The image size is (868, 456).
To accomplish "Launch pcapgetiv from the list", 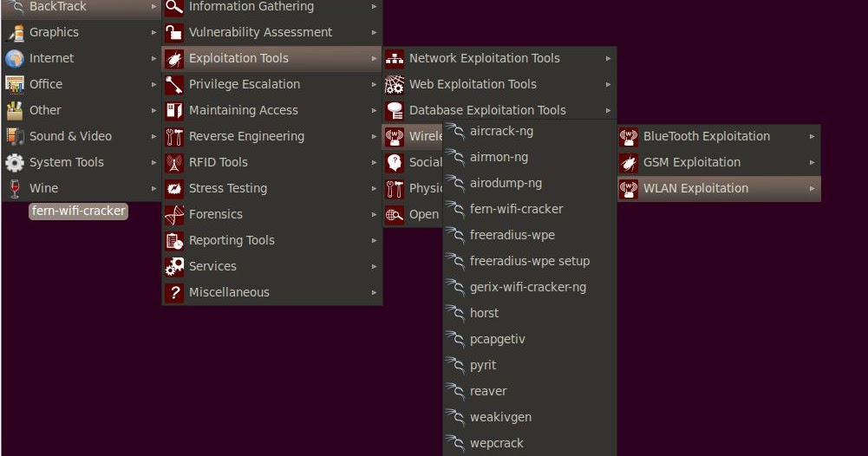I will pos(530,339).
